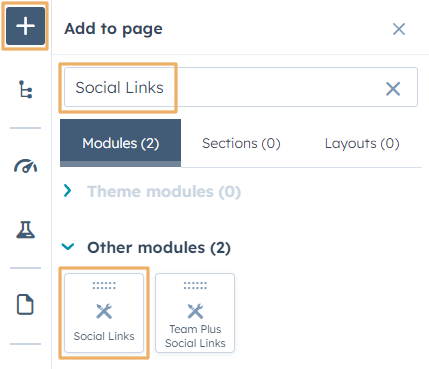Click drag handle dots on Team Plus card
Image resolution: width=429 pixels, height=369 pixels.
pyautogui.click(x=195, y=286)
